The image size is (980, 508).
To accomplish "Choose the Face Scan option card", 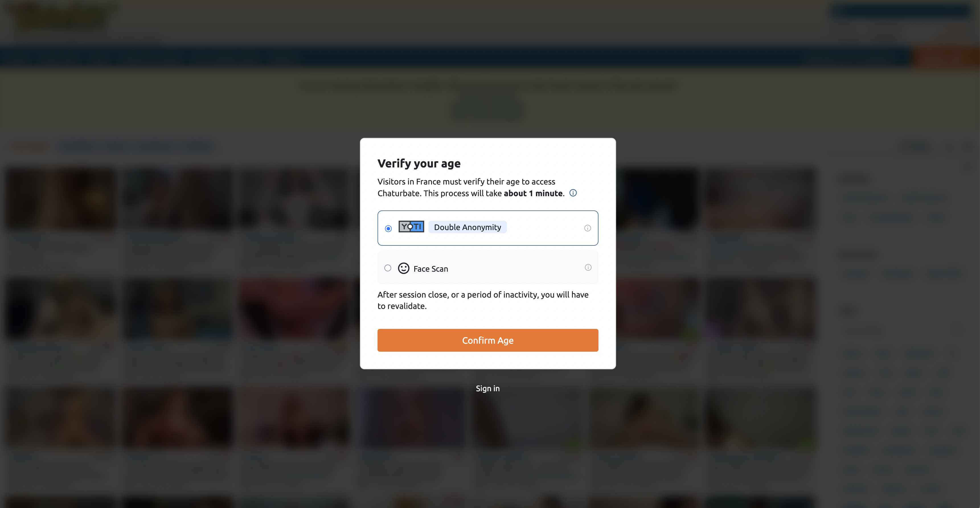I will [488, 267].
